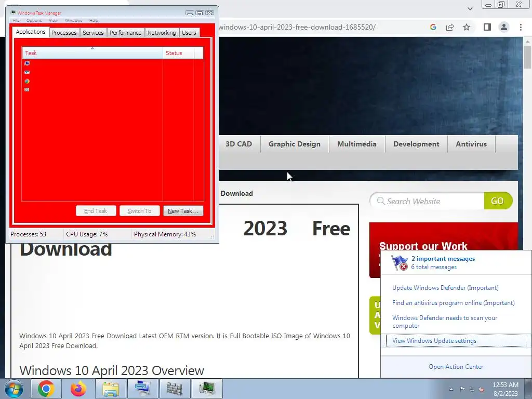Viewport: 532px width, 399px height.
Task: Switch to the Services tab
Action: 93,33
